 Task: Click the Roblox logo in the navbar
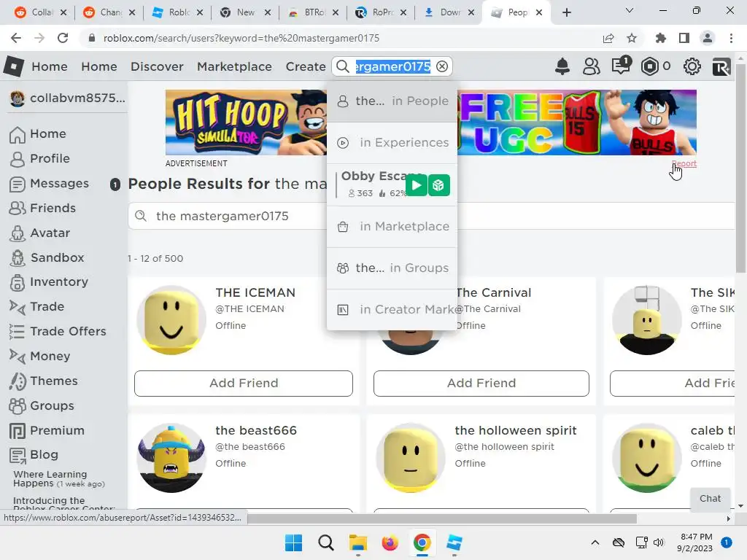pyautogui.click(x=13, y=66)
